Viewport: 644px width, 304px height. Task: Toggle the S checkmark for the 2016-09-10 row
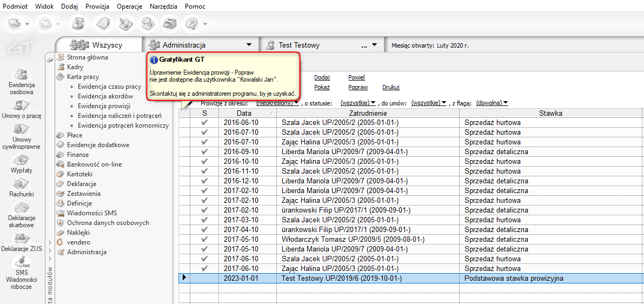[204, 152]
